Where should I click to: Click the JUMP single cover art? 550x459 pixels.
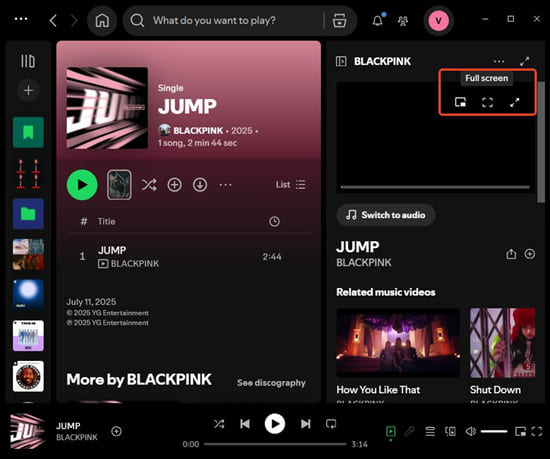click(x=107, y=108)
